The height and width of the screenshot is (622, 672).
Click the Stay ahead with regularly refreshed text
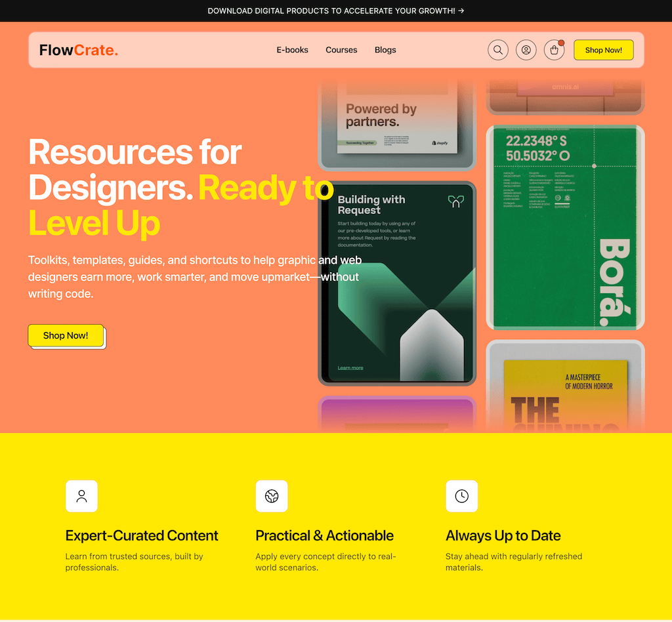(514, 562)
